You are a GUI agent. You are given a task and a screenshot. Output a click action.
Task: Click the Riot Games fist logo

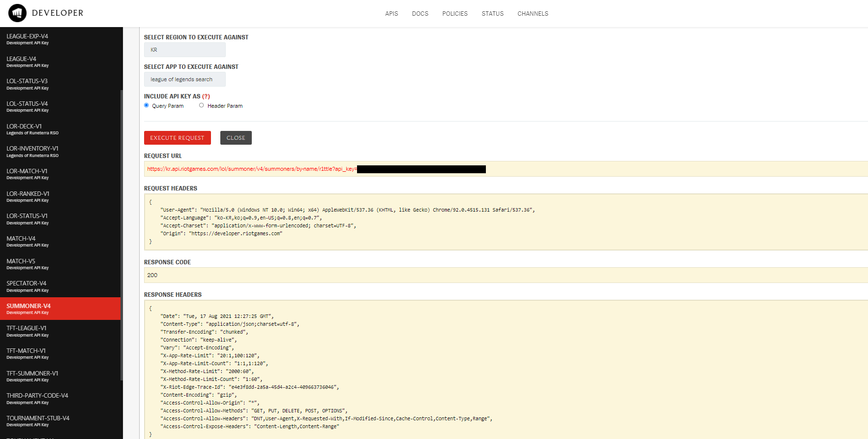[17, 13]
